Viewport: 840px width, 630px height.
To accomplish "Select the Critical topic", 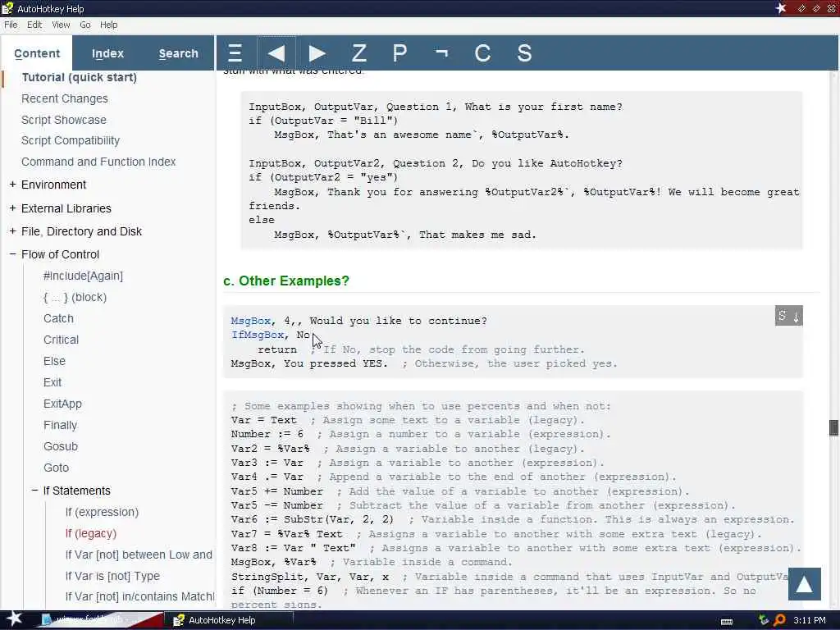I will [x=61, y=340].
